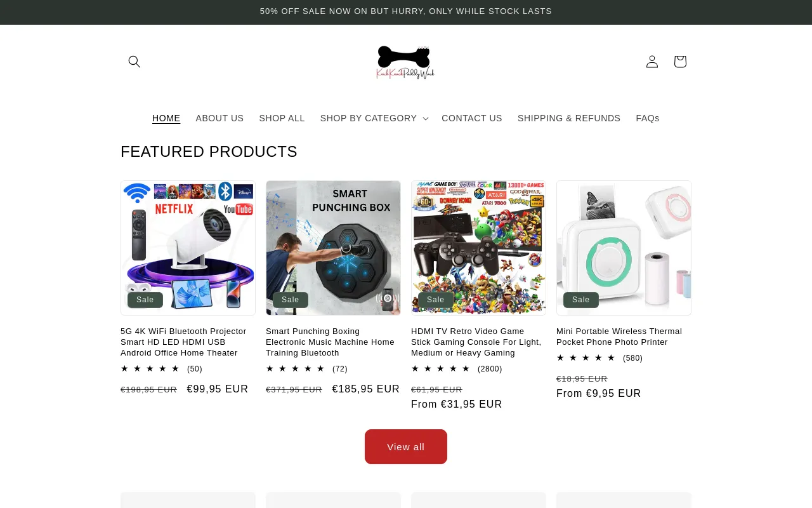Click the account login icon

pyautogui.click(x=652, y=62)
